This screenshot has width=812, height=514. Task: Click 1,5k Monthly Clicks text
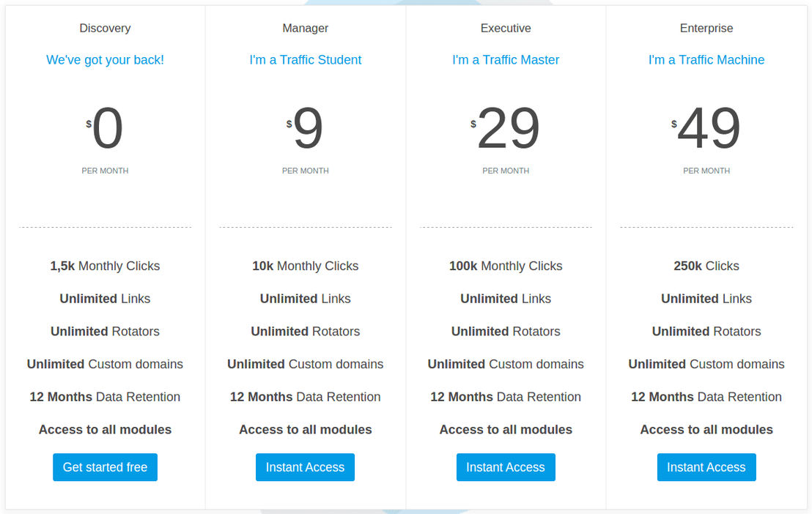(x=105, y=266)
